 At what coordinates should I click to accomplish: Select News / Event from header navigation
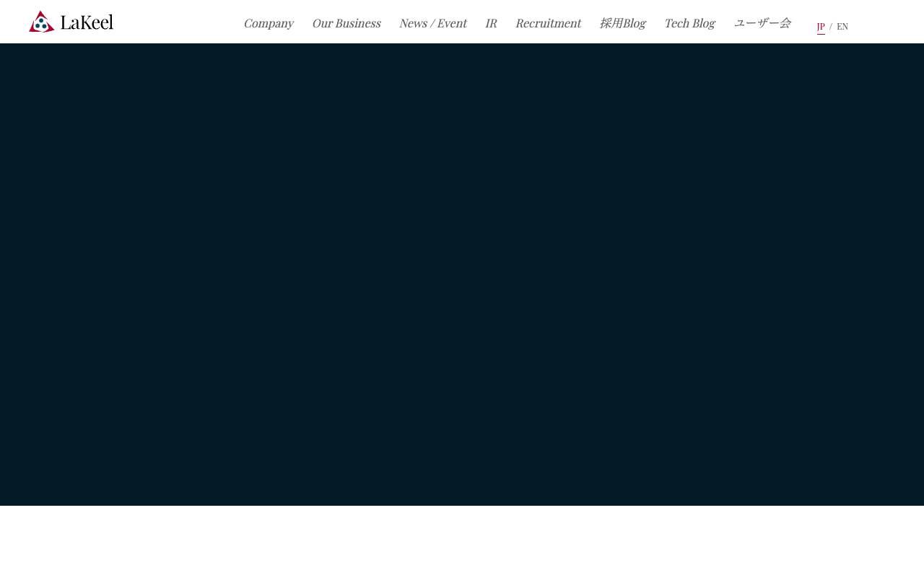click(432, 22)
